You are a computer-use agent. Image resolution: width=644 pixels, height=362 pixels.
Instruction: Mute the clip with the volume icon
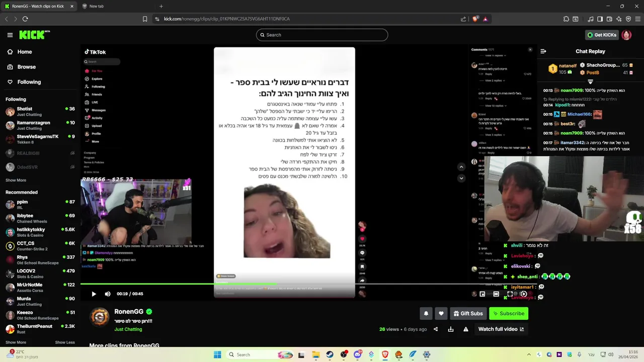click(108, 294)
